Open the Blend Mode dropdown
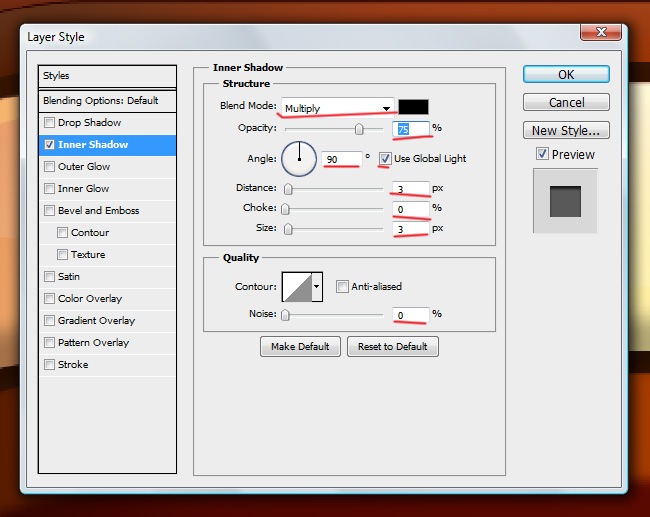This screenshot has width=650, height=517. (x=337, y=107)
